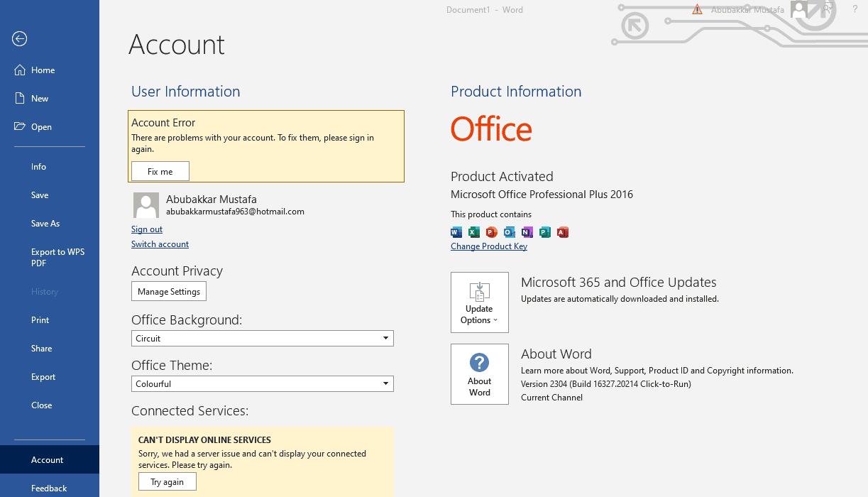868x497 pixels.
Task: Click the profile picture in the title bar
Action: click(x=799, y=9)
